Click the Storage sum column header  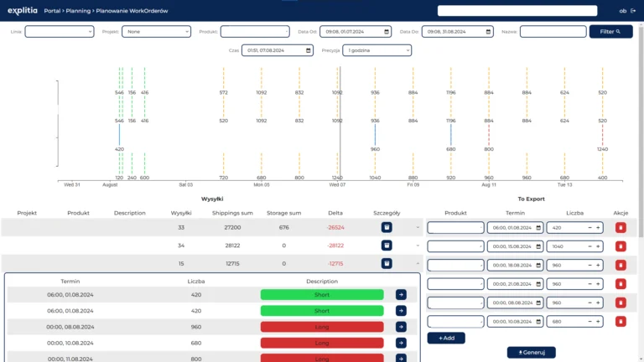pos(283,213)
